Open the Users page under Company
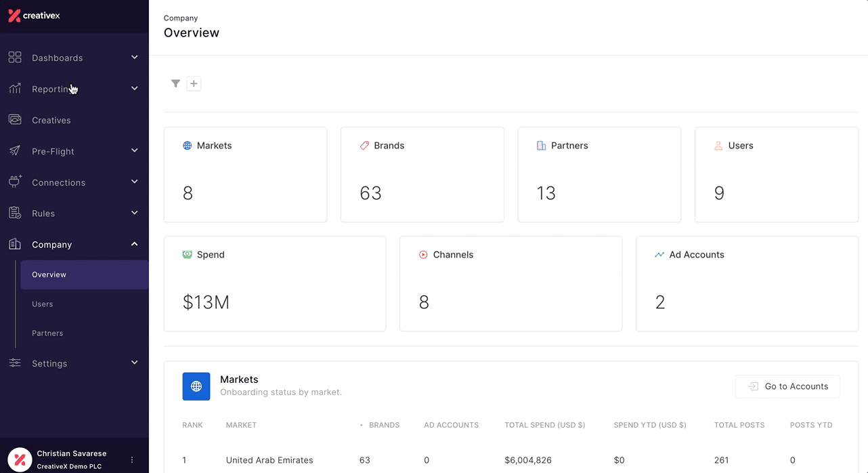Image resolution: width=868 pixels, height=473 pixels. tap(42, 304)
